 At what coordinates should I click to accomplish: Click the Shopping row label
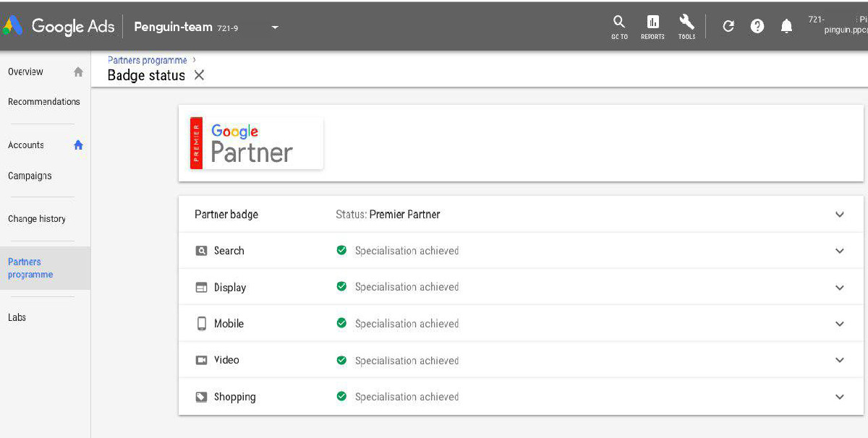235,397
